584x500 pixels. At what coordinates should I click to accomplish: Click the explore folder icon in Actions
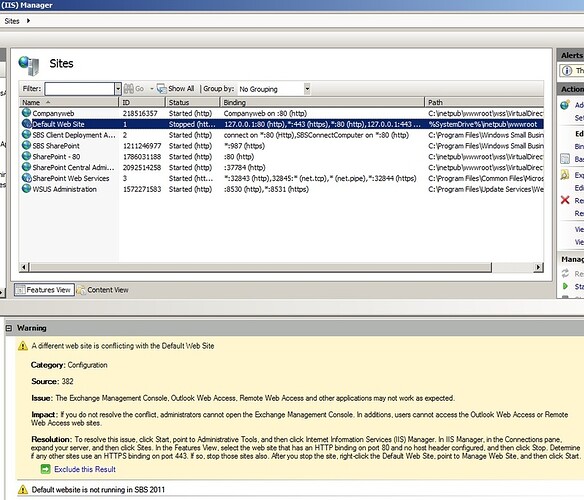565,175
